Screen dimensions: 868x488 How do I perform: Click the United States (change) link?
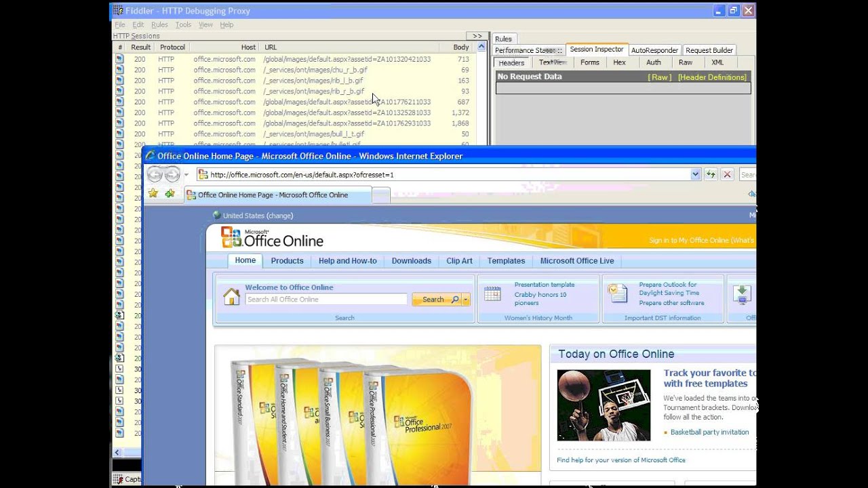coord(258,216)
